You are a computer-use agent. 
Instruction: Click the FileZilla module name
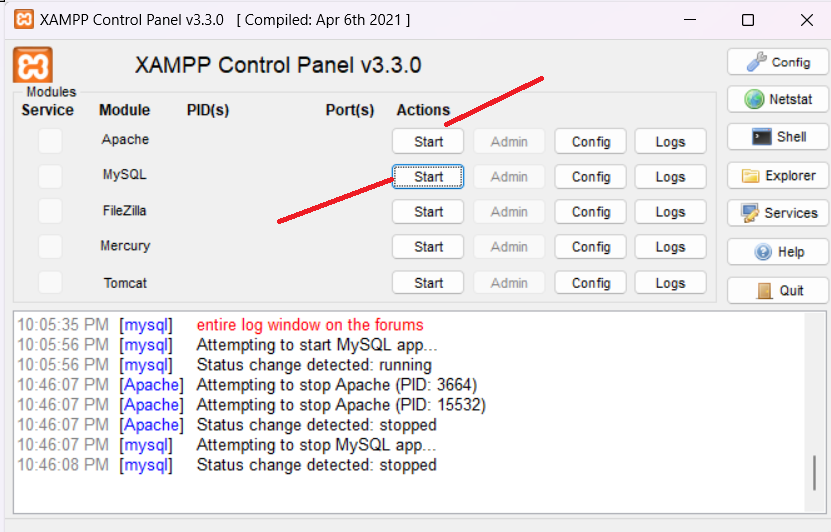[125, 210]
